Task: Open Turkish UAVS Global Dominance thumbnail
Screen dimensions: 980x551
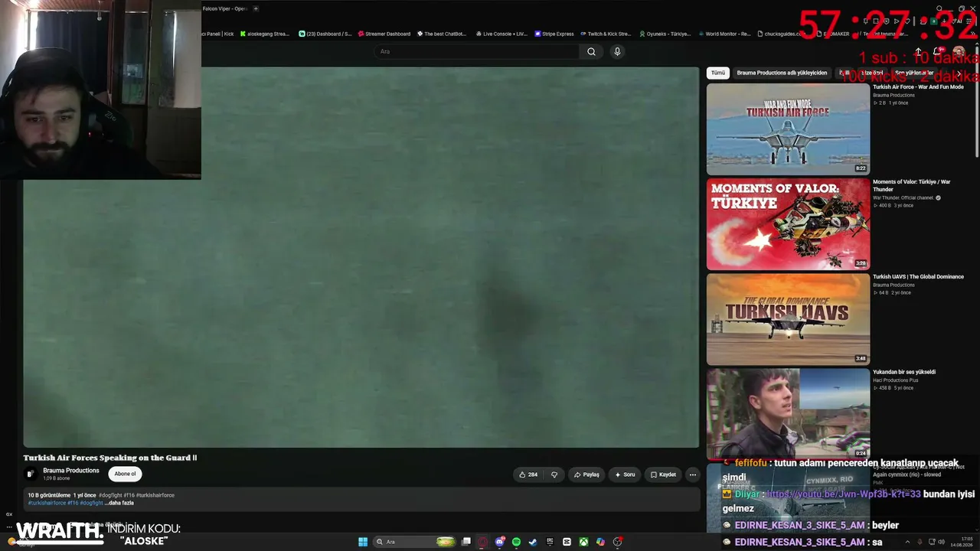Action: [x=788, y=319]
